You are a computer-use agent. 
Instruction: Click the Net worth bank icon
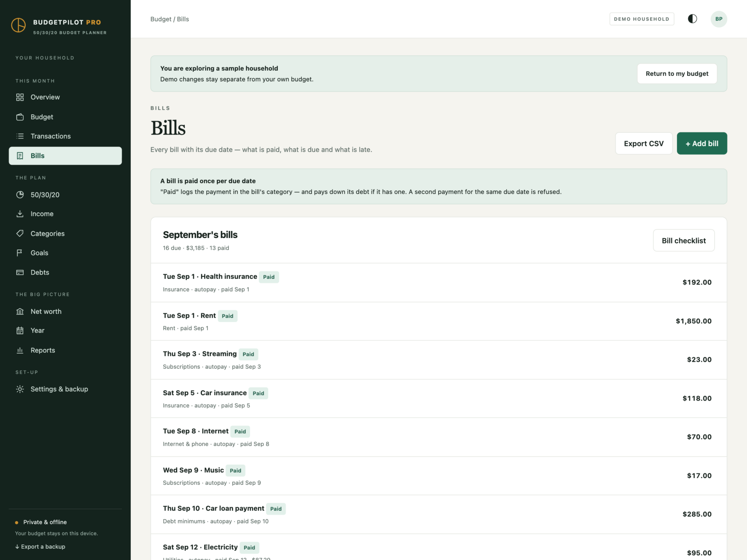pos(20,311)
